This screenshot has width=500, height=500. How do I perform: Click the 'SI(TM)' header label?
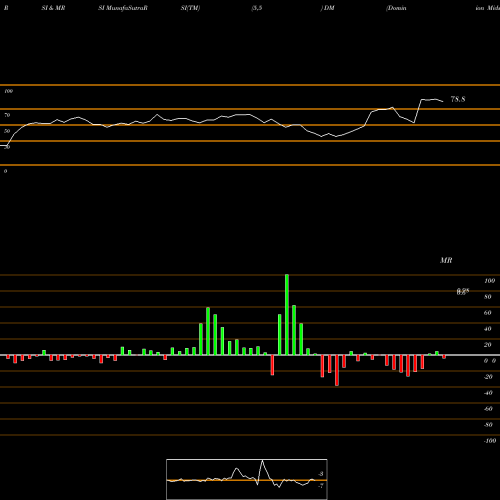[x=190, y=8]
